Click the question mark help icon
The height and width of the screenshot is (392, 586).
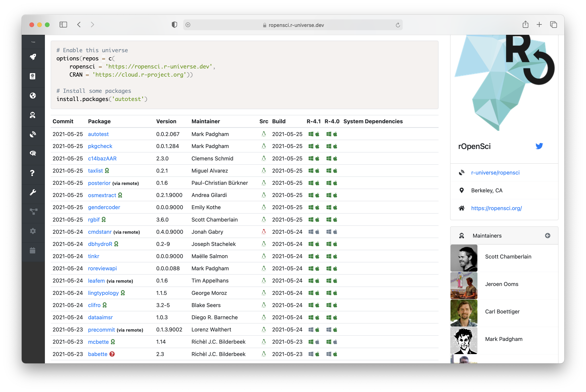pyautogui.click(x=33, y=173)
